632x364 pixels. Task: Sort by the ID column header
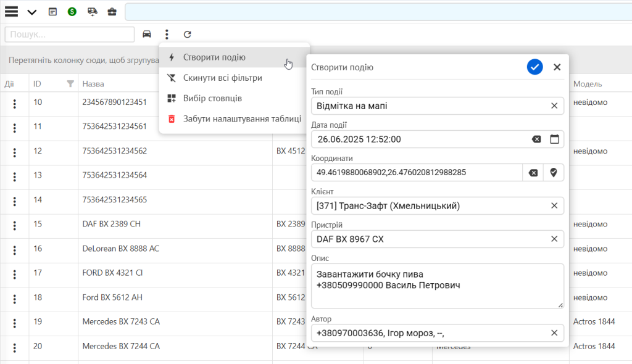click(x=37, y=84)
